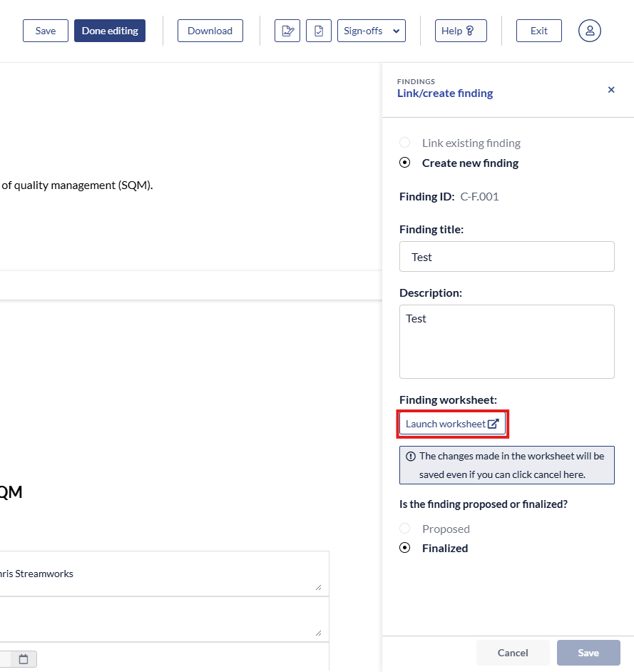Viewport: 634px width, 672px height.
Task: Cancel the new finding
Action: point(513,653)
